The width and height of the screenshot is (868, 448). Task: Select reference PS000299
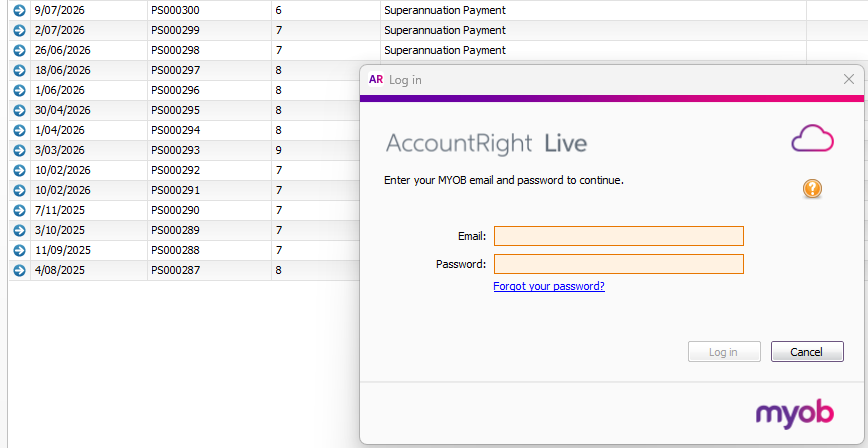point(175,30)
